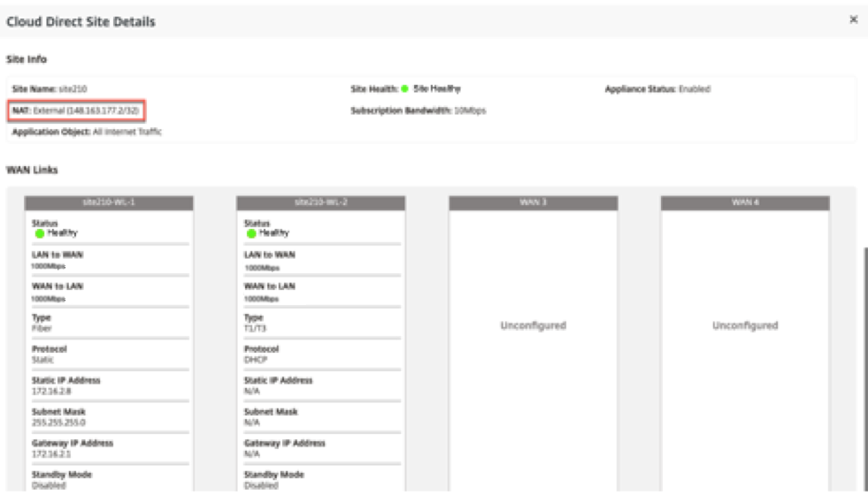Image resolution: width=868 pixels, height=495 pixels.
Task: Select the WAN 3 header
Action: click(533, 202)
